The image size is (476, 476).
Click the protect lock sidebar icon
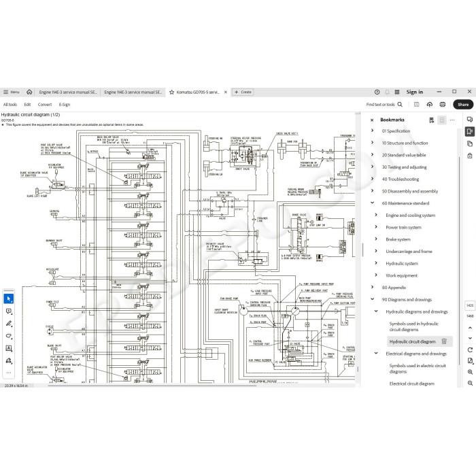470,156
